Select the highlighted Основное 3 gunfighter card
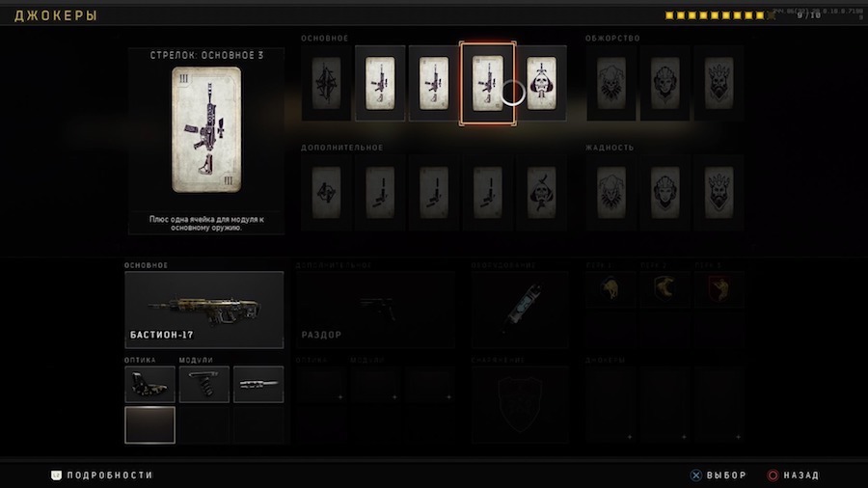This screenshot has width=868, height=488. click(488, 83)
